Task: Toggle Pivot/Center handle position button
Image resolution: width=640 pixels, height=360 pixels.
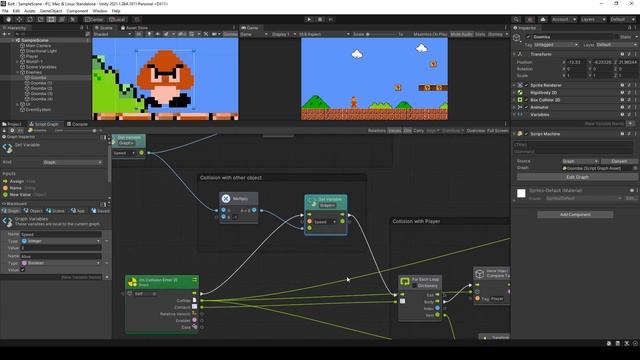Action: coord(94,19)
